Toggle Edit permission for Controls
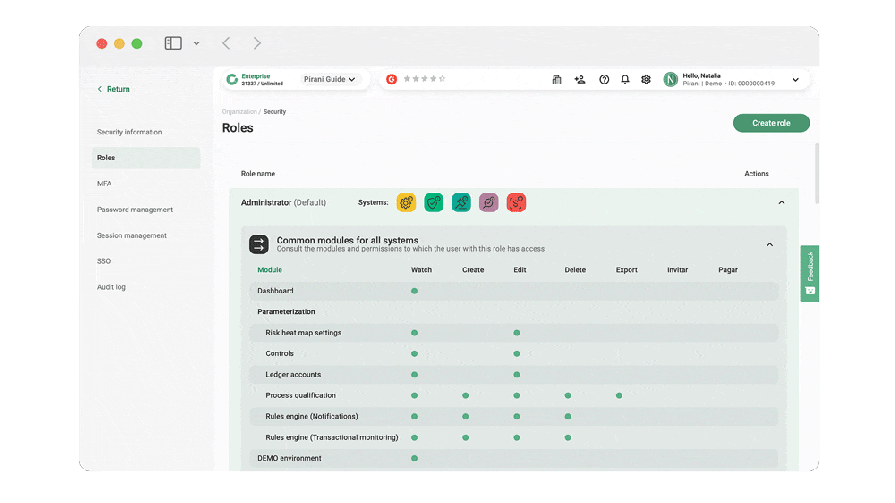895x503 pixels. tap(517, 354)
